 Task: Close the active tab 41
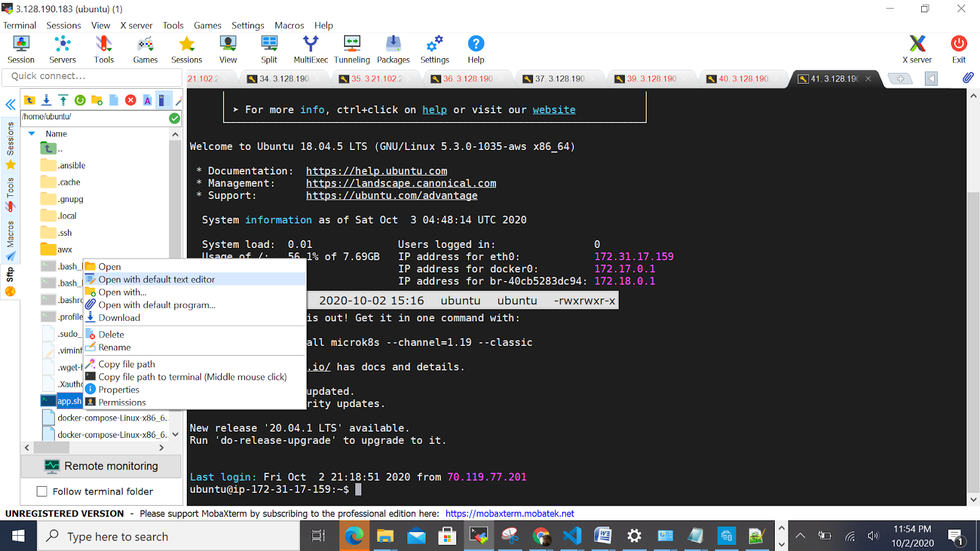[868, 78]
